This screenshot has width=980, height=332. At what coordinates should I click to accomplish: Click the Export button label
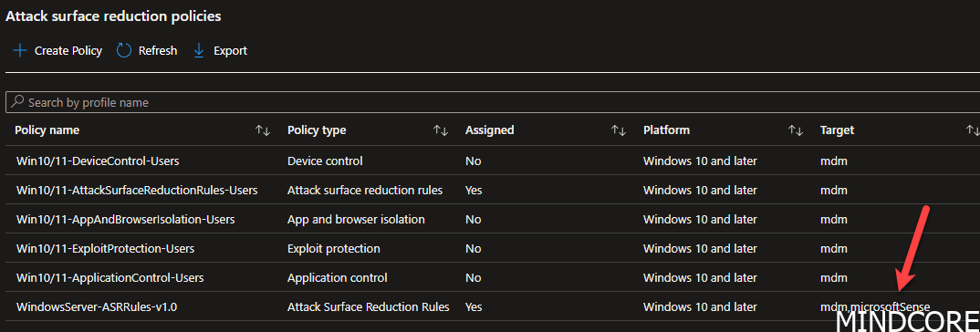[x=230, y=51]
